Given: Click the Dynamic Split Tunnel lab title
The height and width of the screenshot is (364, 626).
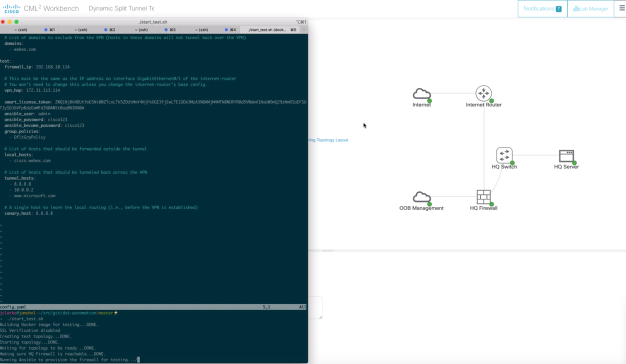Looking at the screenshot, I should (x=121, y=8).
